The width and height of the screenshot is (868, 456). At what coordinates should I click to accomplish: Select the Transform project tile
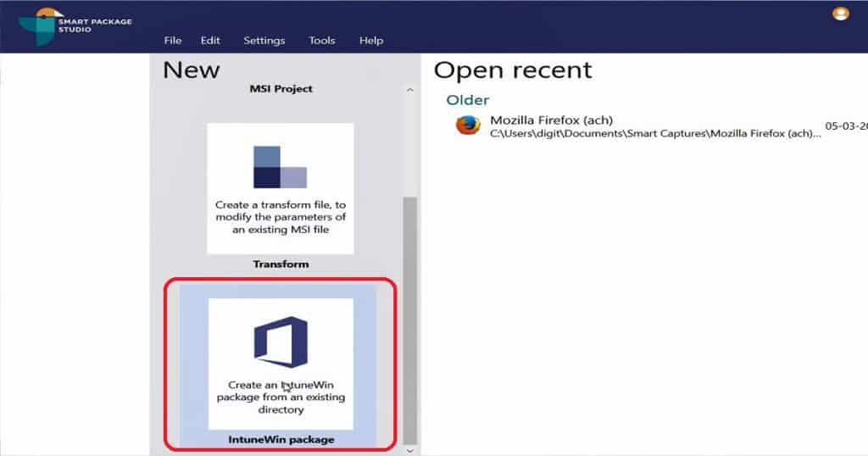pos(280,189)
